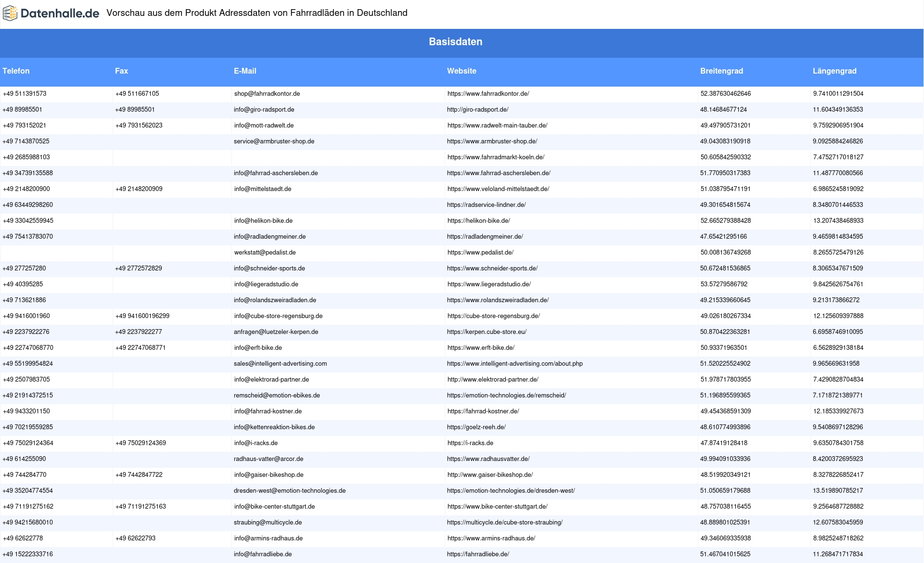Select email info@kettenreaktion-bikes.de
Viewport: 924px width, 563px height.
click(274, 427)
